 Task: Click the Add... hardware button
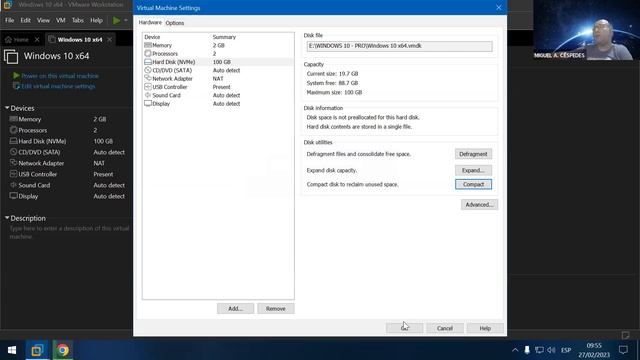pos(235,309)
